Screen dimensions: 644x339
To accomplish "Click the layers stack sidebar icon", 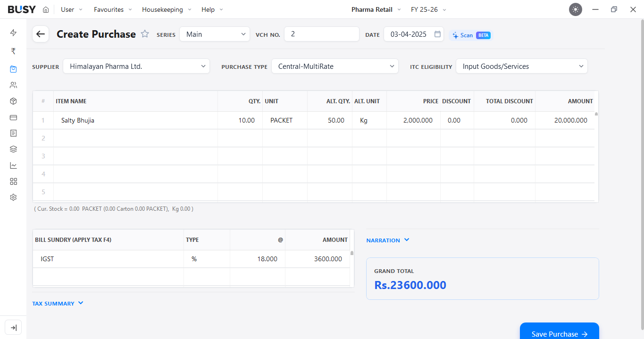I will tap(13, 149).
